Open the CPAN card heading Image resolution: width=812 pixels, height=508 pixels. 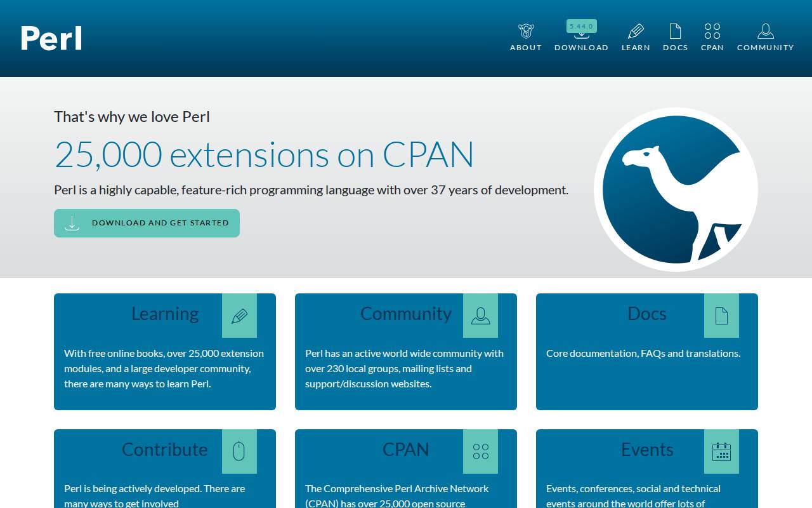coord(406,450)
